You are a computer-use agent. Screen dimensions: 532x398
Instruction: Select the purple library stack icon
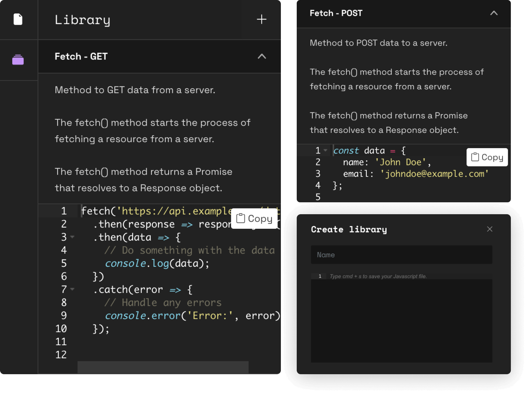18,60
